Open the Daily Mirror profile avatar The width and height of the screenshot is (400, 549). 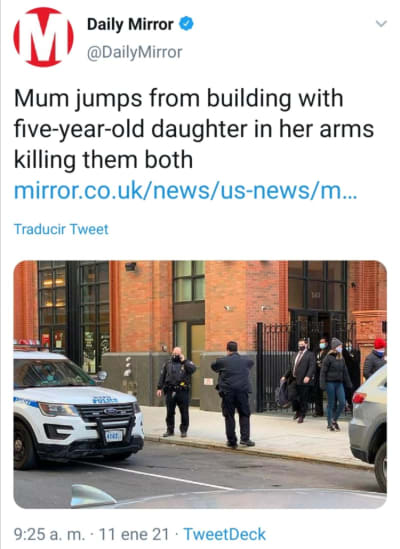coord(43,37)
